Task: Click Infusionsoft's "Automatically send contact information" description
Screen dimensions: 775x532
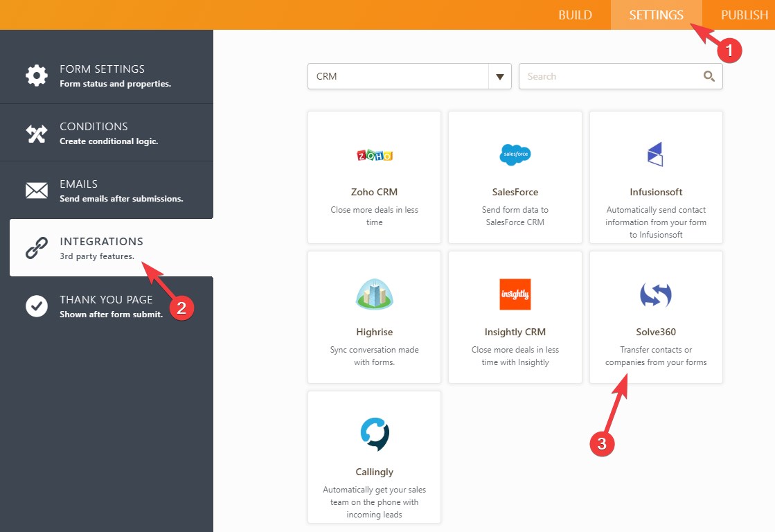Action: (x=656, y=222)
